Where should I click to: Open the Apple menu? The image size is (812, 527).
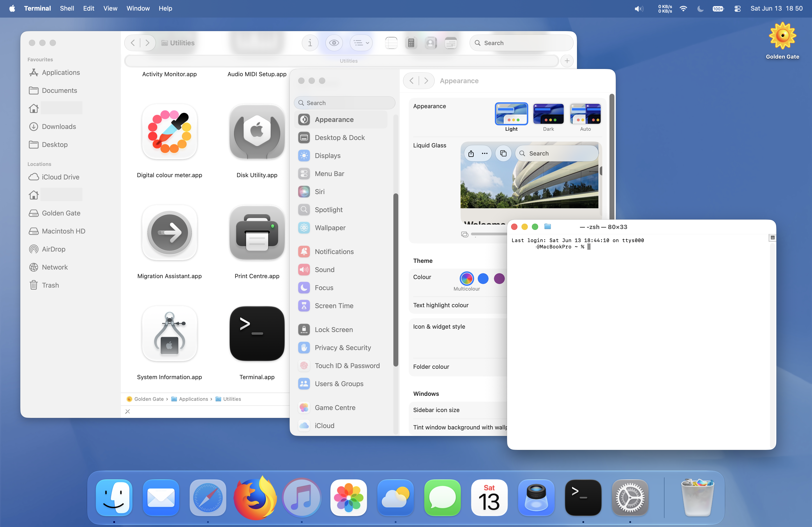point(12,9)
